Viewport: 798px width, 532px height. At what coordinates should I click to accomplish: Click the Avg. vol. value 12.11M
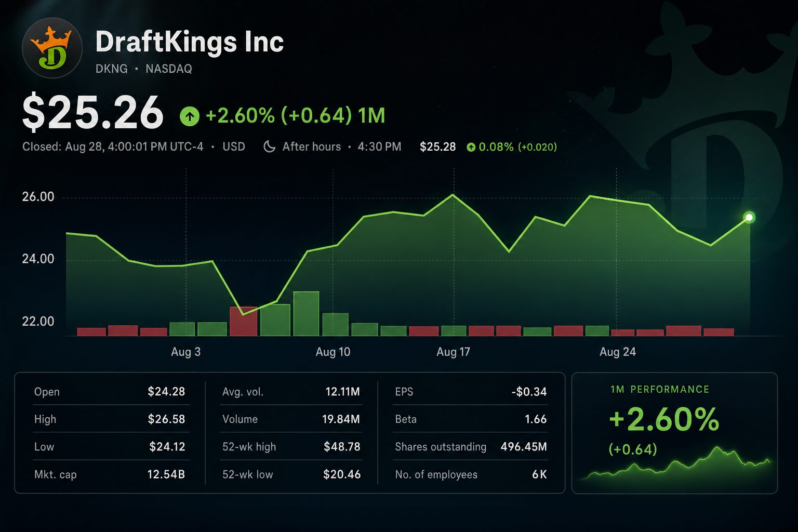tap(343, 391)
